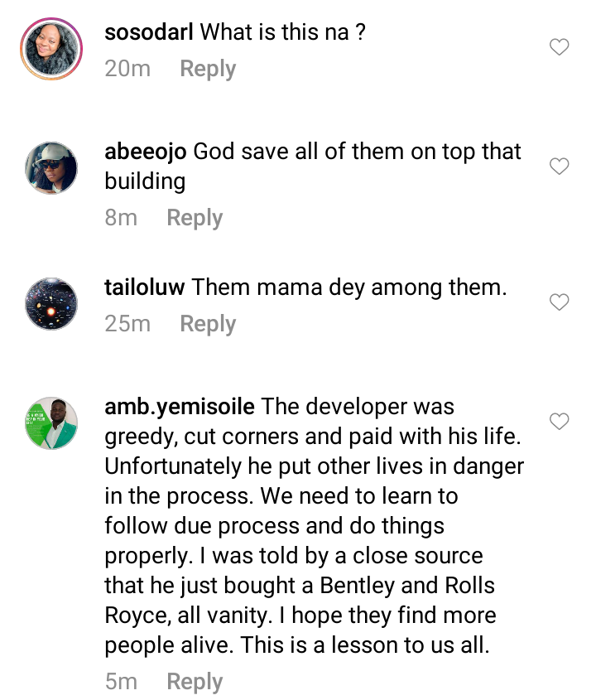Screen dimensions: 596x700
Task: Heart the amb.yemisoile comment
Action: pos(560,422)
